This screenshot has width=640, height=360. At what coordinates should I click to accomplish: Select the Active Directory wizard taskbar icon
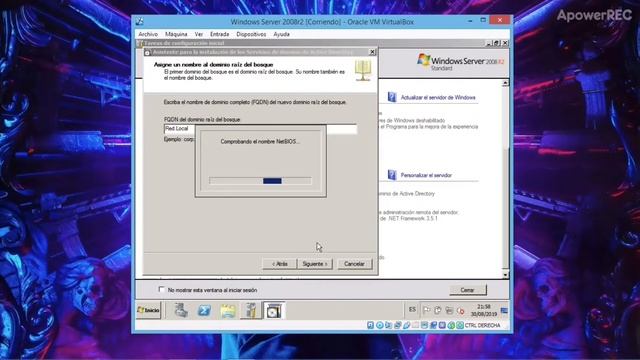274,311
